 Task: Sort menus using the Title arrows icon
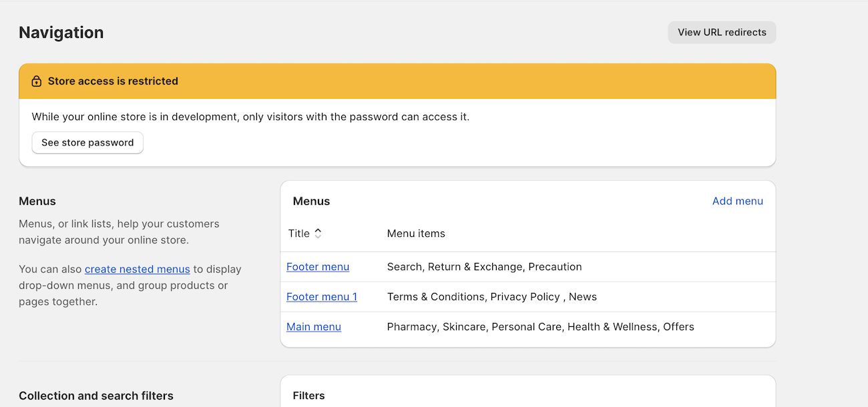[x=318, y=234]
